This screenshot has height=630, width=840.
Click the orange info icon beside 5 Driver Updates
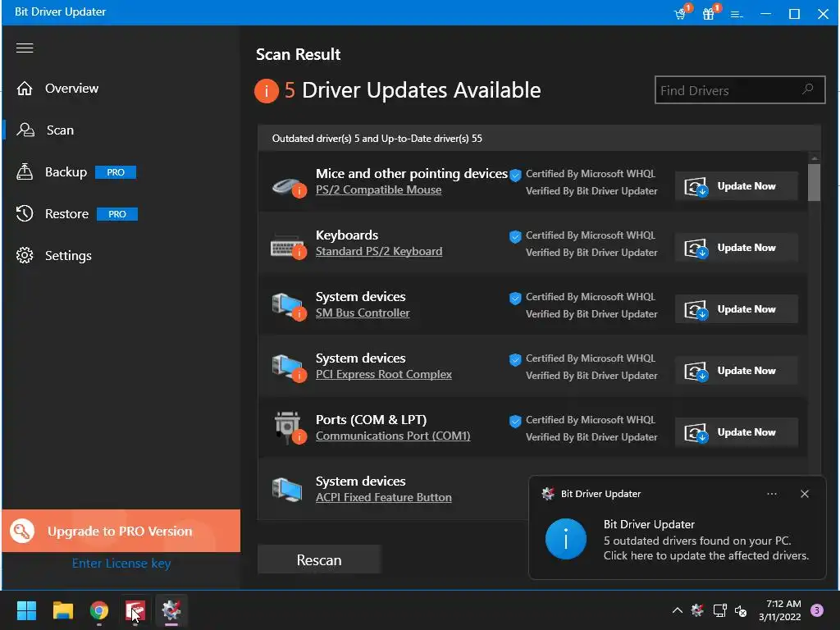click(267, 90)
